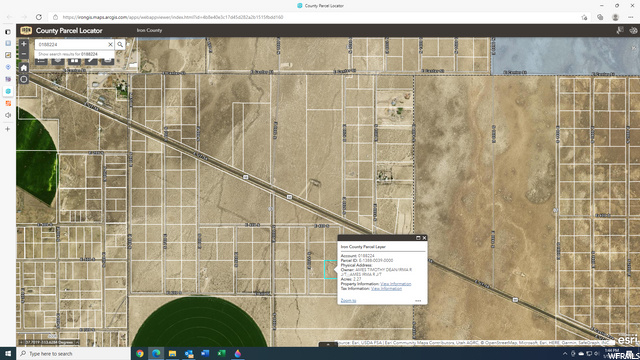640x360 pixels.
Task: Click the circular location button under home
Action: coord(24,79)
